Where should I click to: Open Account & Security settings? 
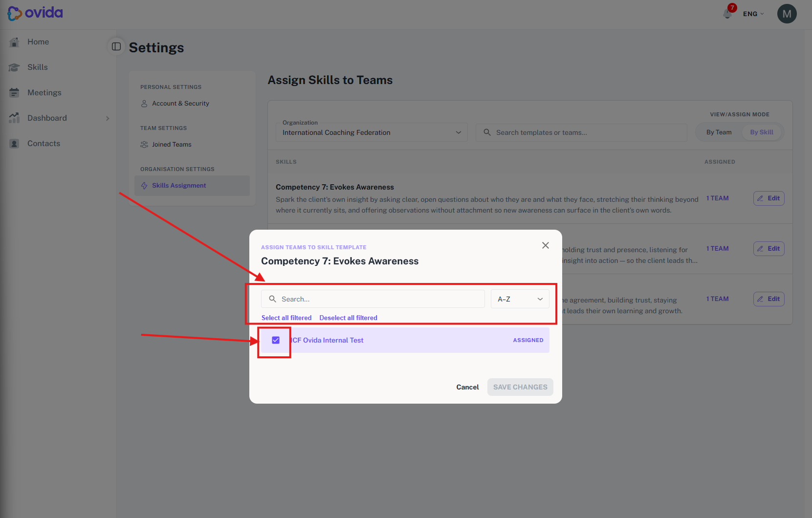(180, 104)
